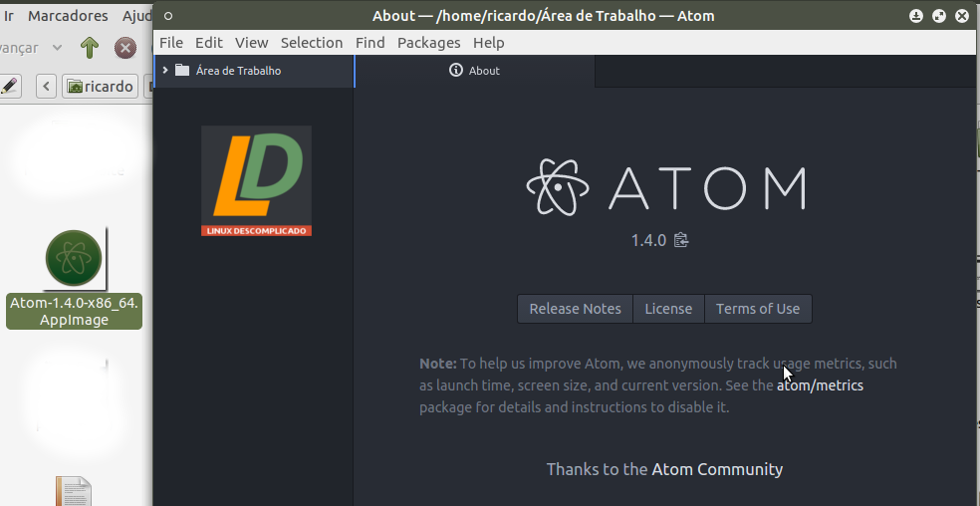Open the ricardo folder in path bar

coord(100,87)
